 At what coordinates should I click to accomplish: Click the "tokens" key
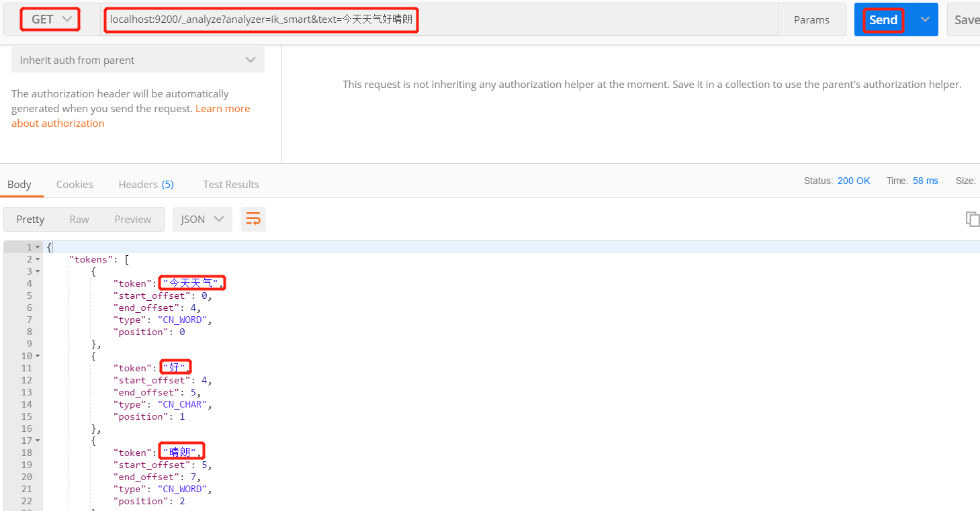tap(91, 259)
